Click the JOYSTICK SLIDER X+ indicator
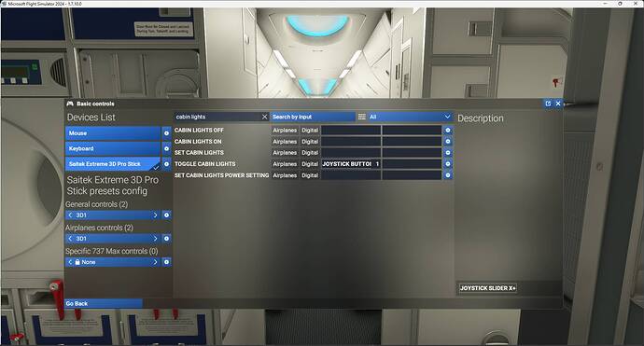The image size is (644, 346). (x=487, y=288)
